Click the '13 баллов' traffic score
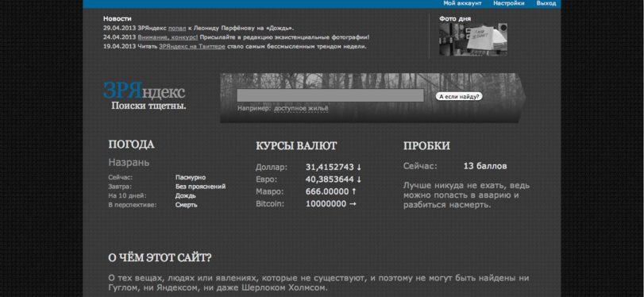 pos(485,167)
